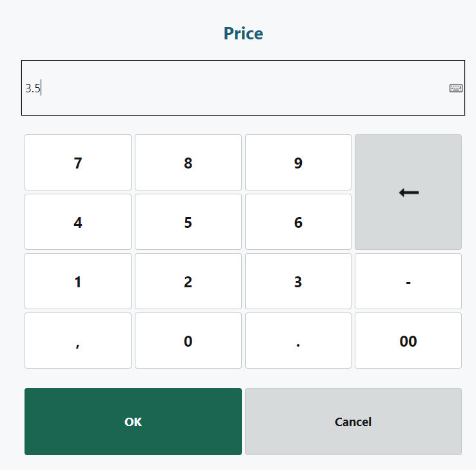Tap the double zero 00 key
Viewport: 476px width, 470px height.
click(408, 341)
